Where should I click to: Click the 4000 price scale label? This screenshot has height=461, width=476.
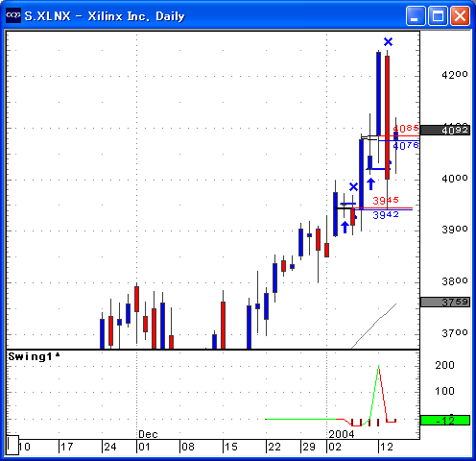(x=455, y=179)
